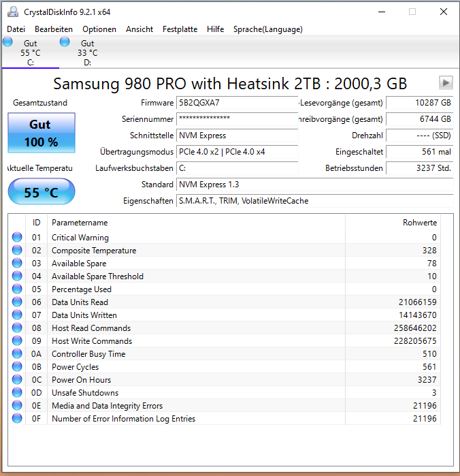
Task: Click the blue orb for Error Information Log Entries
Action: click(17, 418)
